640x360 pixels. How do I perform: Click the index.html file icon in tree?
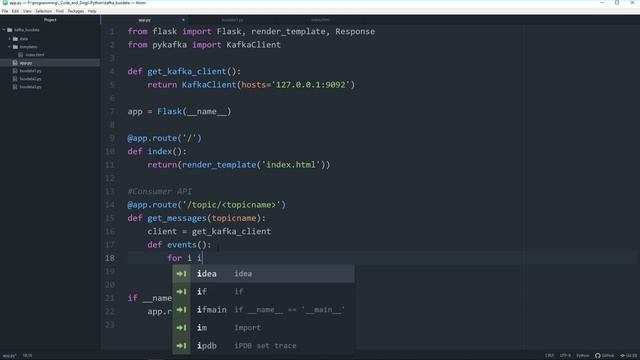tap(21, 55)
